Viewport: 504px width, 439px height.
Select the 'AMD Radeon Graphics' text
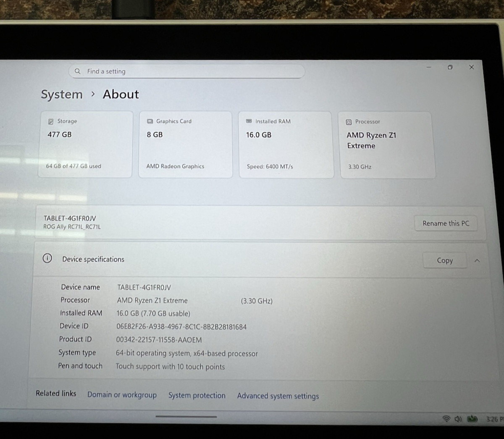coord(175,166)
